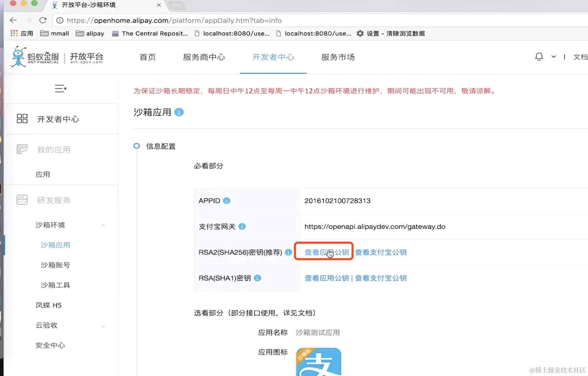Click the gateway URL openapi.alipaydev.com
This screenshot has height=376, width=588.
[375, 227]
